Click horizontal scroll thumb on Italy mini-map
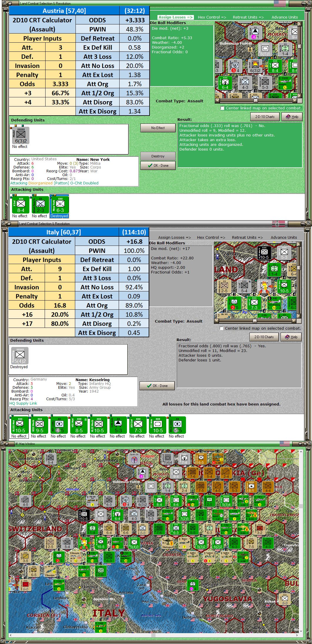Image resolution: width=312 pixels, height=644 pixels. (255, 321)
